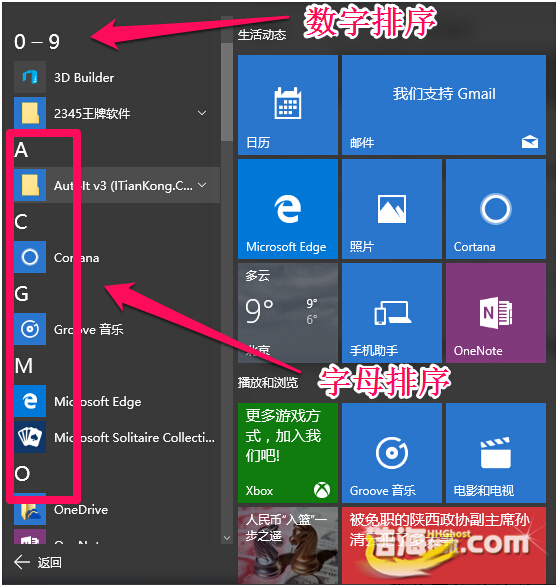Open the Groove 音乐 tile
Viewport: 557px width, 586px height.
[x=392, y=453]
